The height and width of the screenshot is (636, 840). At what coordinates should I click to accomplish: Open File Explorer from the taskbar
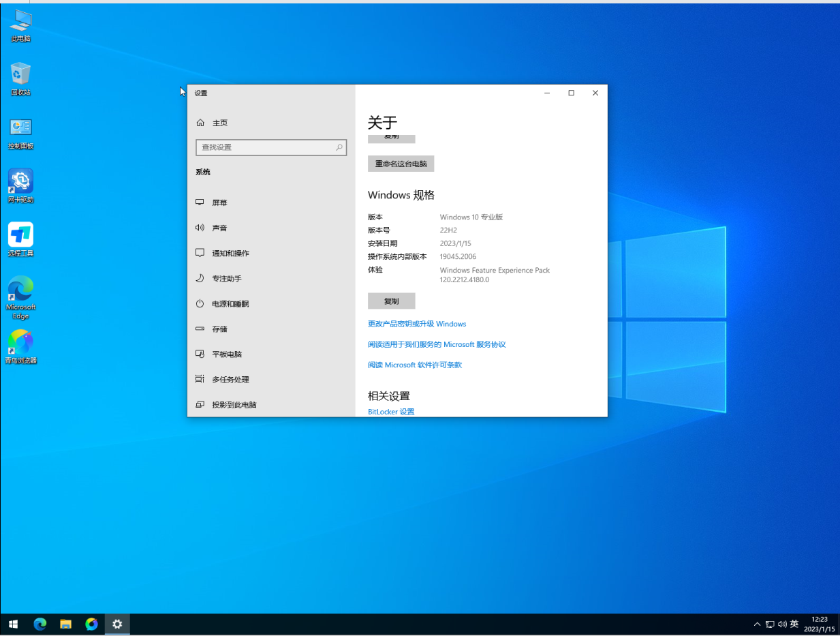tap(66, 624)
